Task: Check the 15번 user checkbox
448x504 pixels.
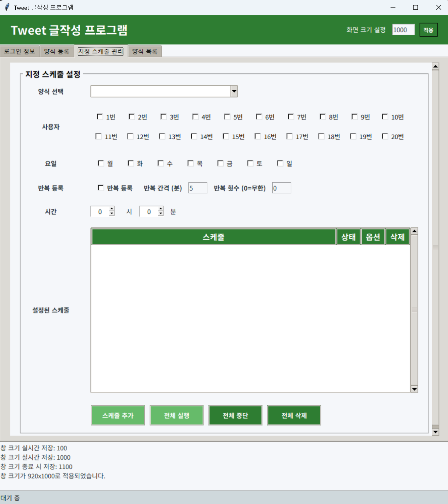Action: [225, 136]
